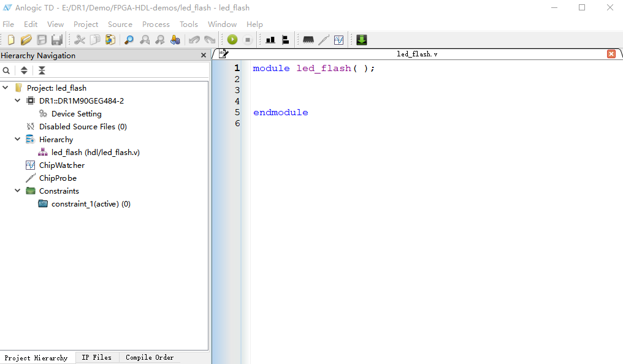Click the Save toolbar icon
The width and height of the screenshot is (623, 364).
coord(42,40)
